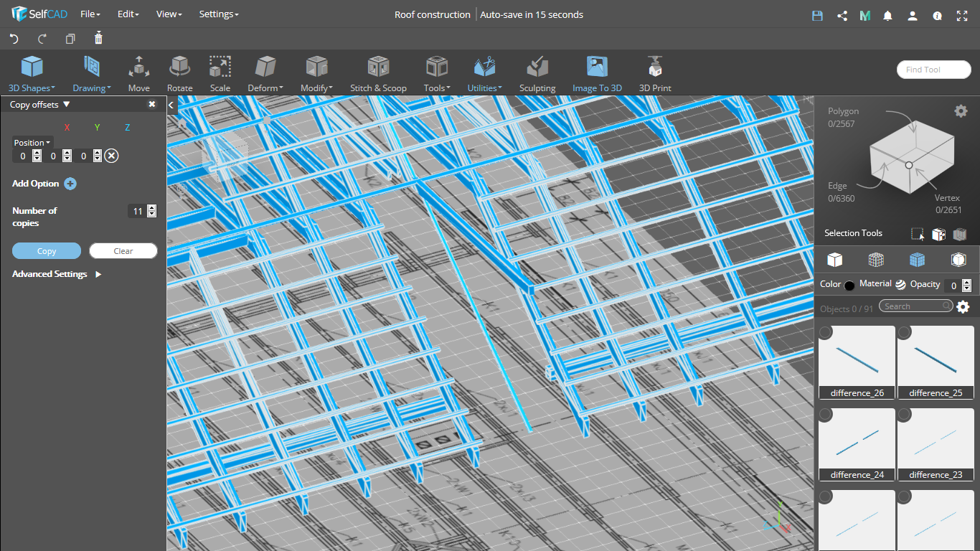Switch to wireframe view mode
Screen dimensions: 980x551
coord(876,260)
